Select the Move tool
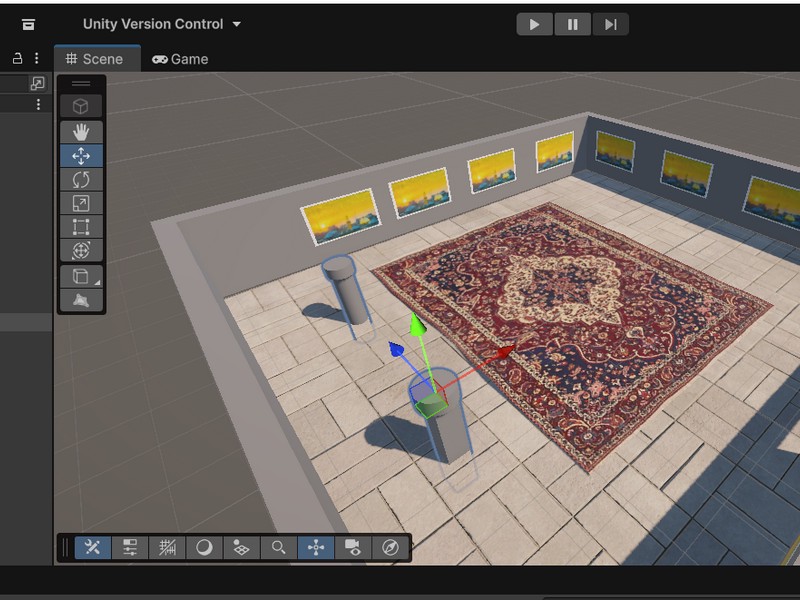This screenshot has width=800, height=600. (81, 155)
